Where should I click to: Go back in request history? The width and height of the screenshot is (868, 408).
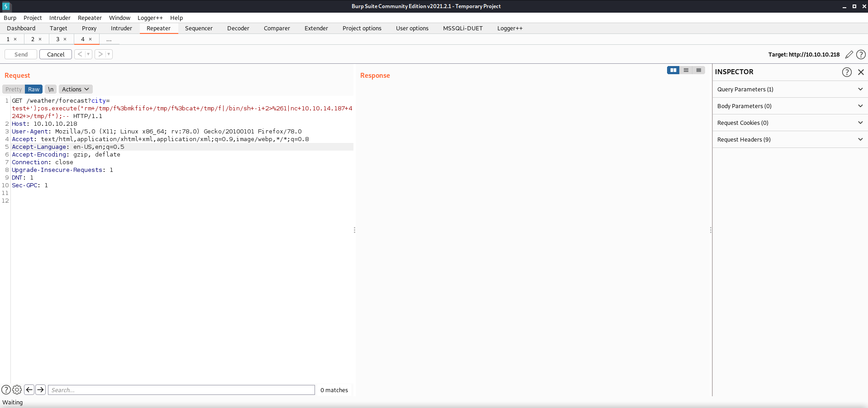[x=80, y=54]
